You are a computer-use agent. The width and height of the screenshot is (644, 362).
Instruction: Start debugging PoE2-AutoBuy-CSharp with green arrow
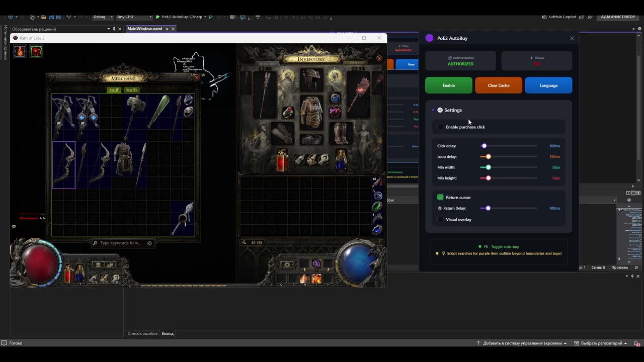click(158, 17)
